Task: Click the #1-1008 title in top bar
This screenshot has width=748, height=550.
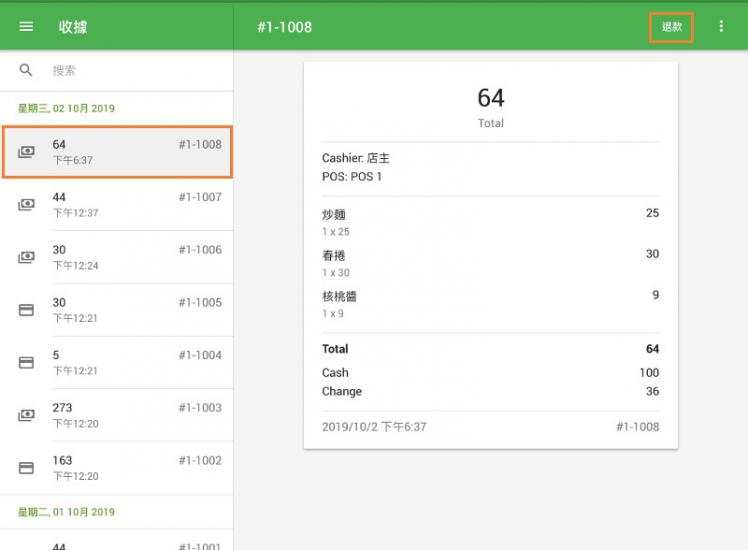Action: tap(285, 27)
